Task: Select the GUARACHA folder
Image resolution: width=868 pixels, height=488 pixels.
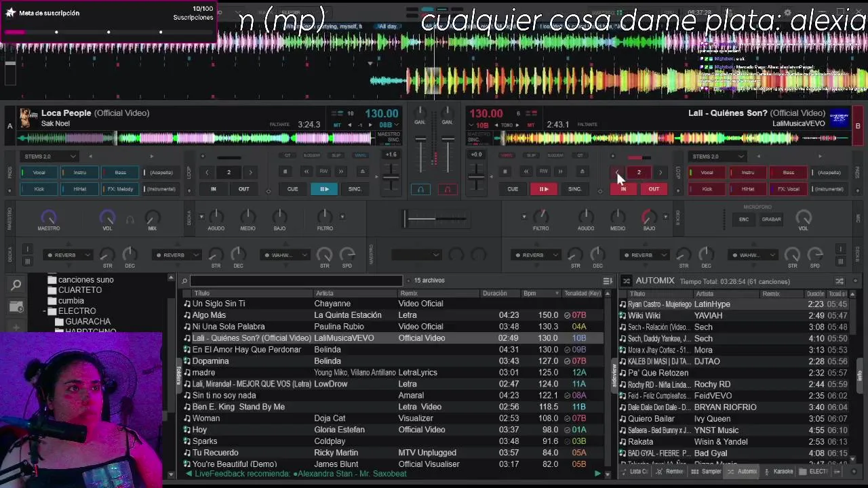Action: point(88,322)
